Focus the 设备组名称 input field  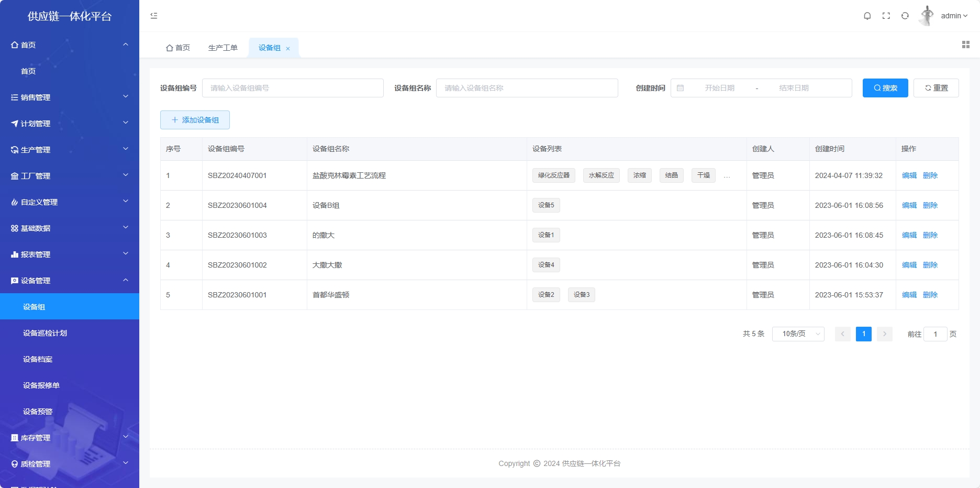527,88
